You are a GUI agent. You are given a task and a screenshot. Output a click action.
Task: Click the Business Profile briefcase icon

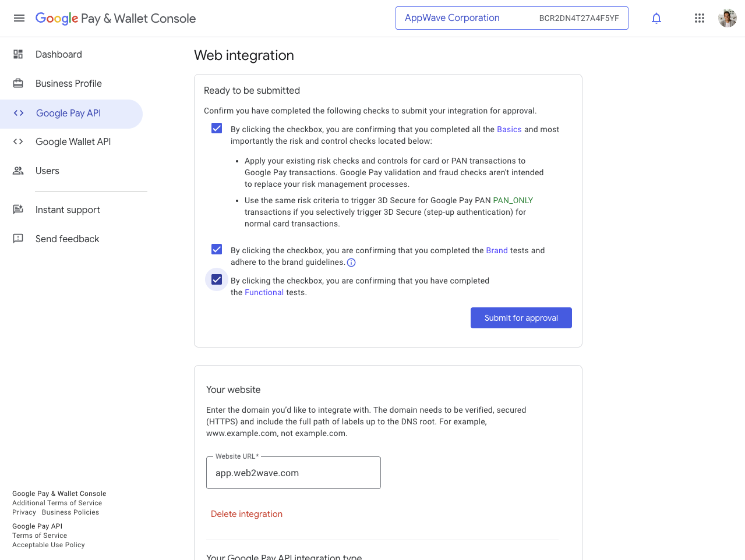pyautogui.click(x=18, y=83)
